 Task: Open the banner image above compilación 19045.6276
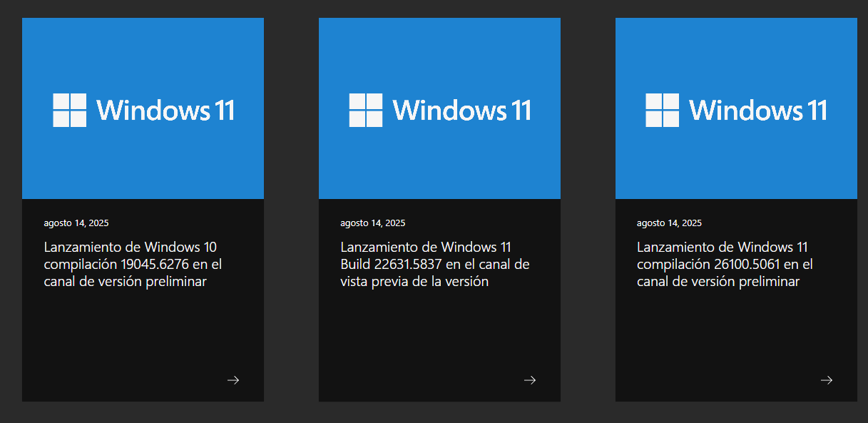(143, 108)
